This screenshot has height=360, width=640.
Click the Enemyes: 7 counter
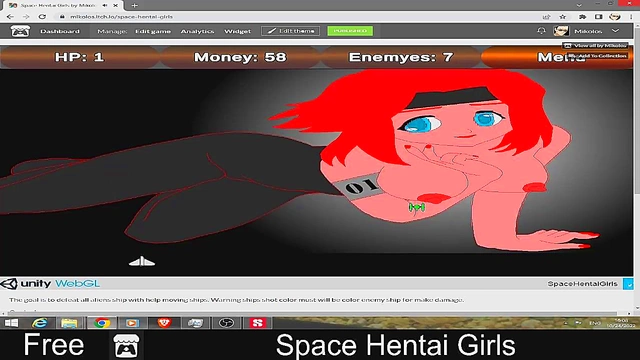pyautogui.click(x=401, y=57)
